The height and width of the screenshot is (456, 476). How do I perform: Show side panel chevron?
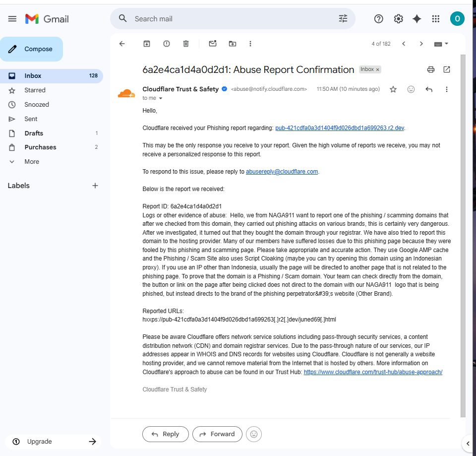click(x=468, y=444)
